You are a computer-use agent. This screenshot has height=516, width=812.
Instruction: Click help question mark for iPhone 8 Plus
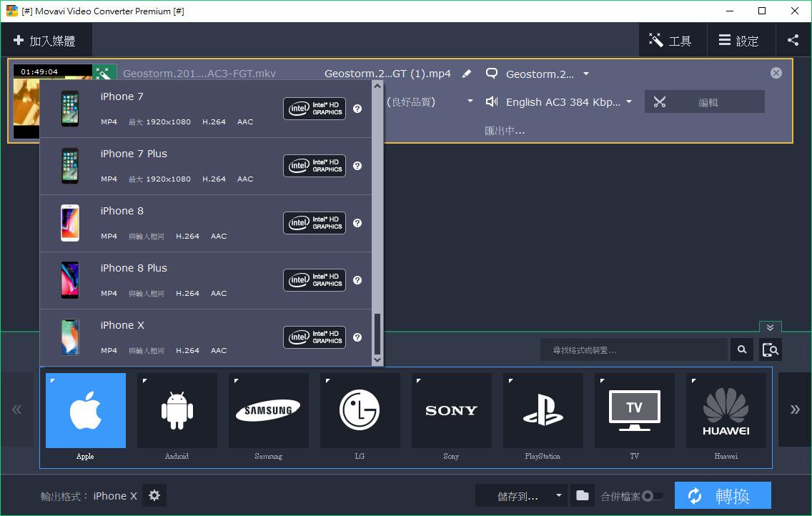tap(357, 280)
